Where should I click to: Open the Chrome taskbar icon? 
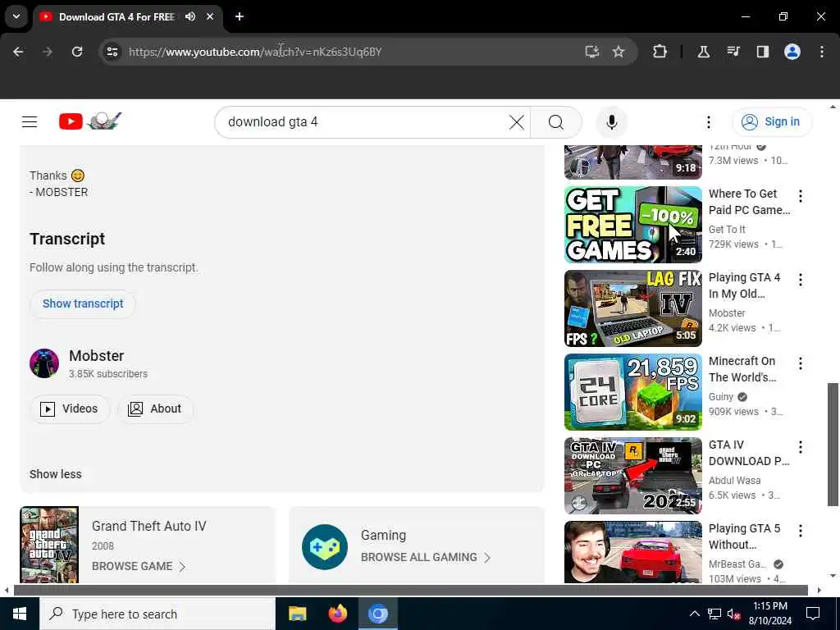pyautogui.click(x=377, y=614)
